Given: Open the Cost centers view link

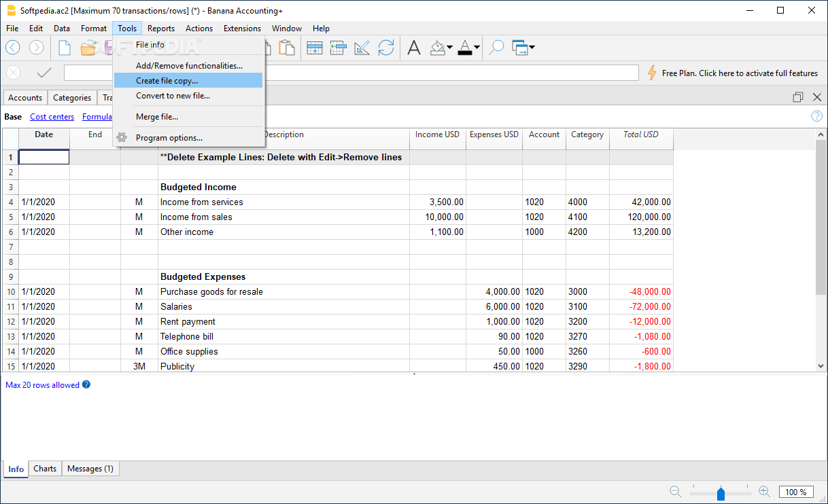Looking at the screenshot, I should tap(52, 117).
